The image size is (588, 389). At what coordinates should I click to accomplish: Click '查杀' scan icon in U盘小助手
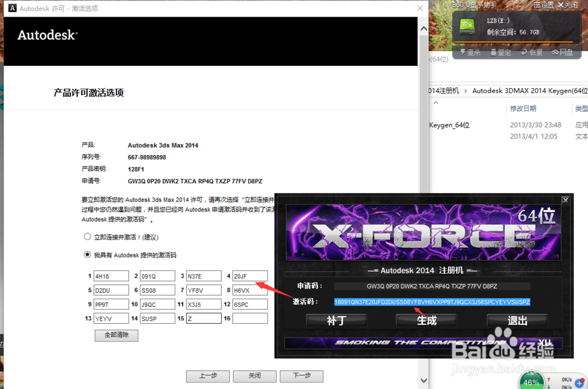[470, 52]
